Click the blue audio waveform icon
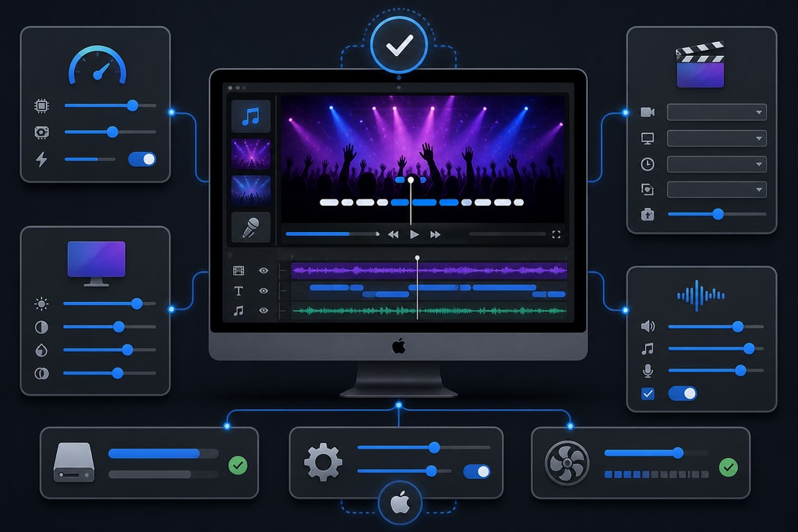798x532 pixels. click(x=701, y=295)
